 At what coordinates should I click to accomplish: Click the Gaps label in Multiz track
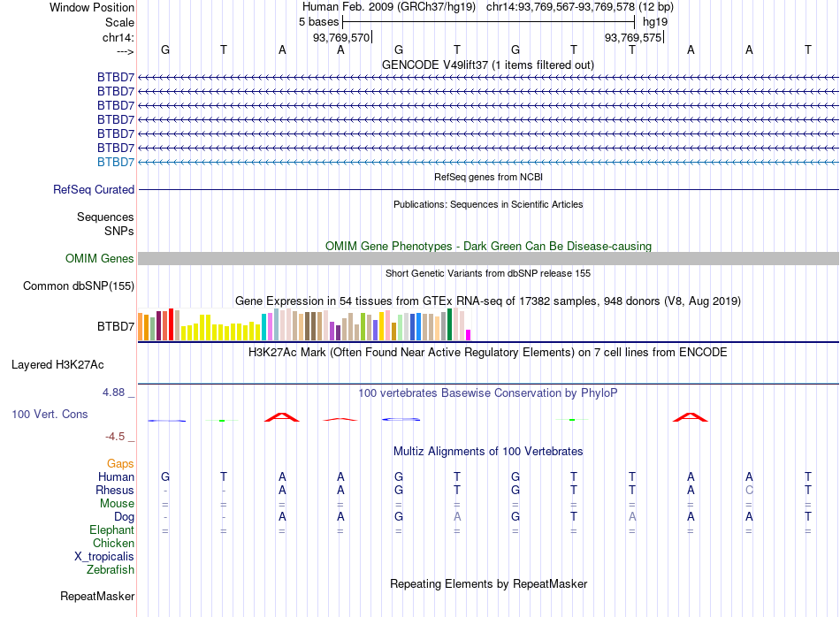click(120, 463)
